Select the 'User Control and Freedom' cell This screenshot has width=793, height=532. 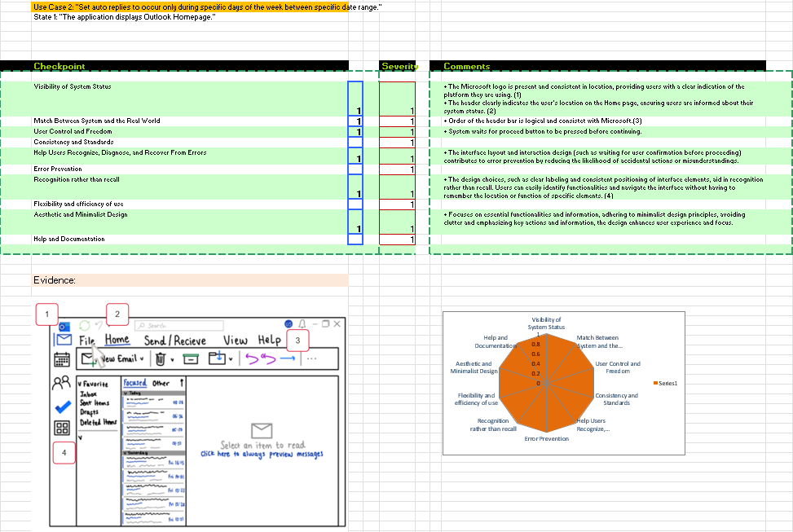click(x=190, y=132)
